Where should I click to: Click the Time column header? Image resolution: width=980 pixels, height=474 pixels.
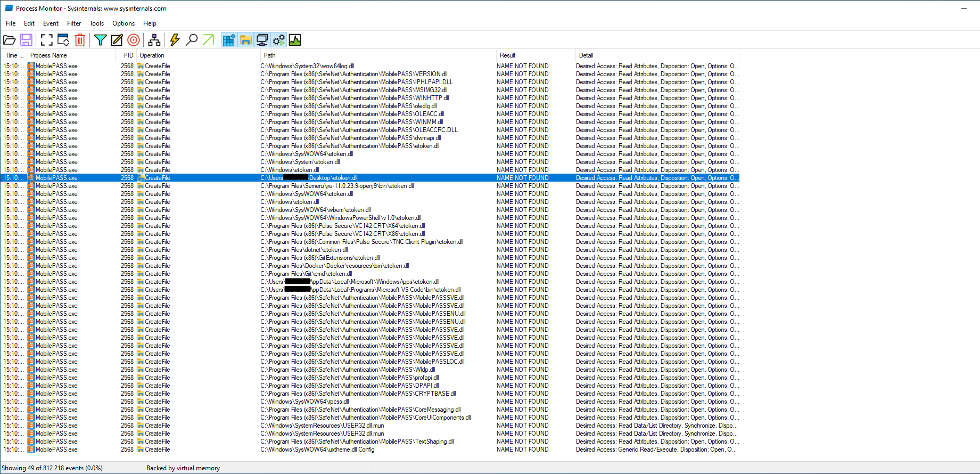[13, 55]
